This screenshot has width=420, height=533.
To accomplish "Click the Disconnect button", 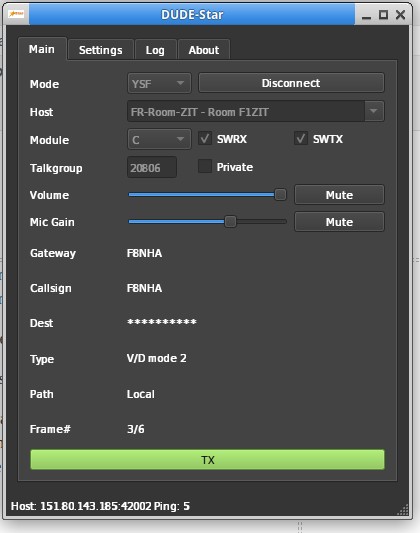I will (291, 83).
